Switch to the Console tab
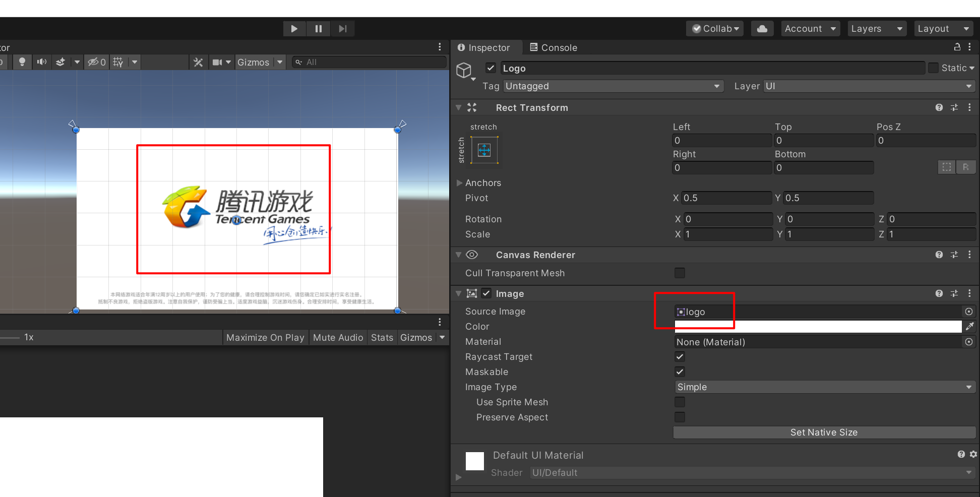Viewport: 980px width, 497px height. 554,47
